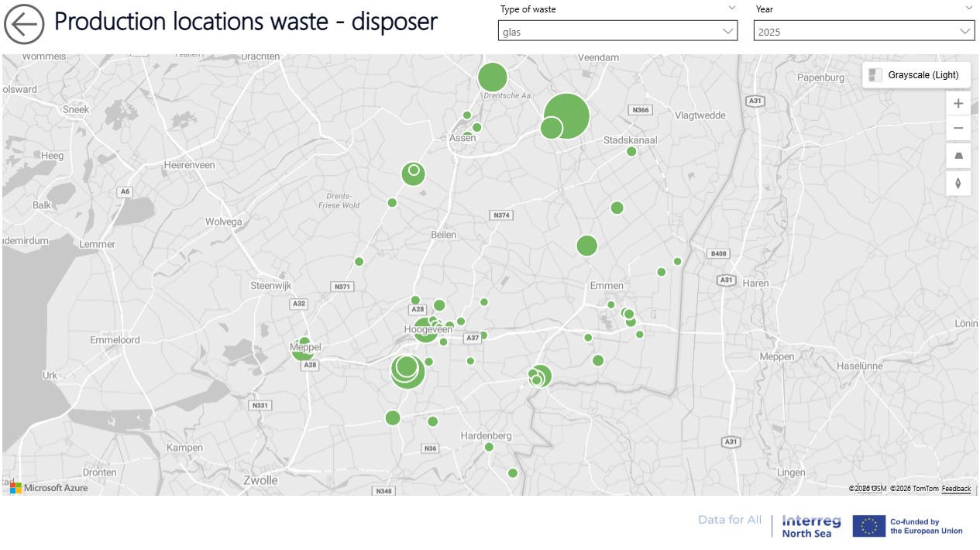Toggle the map pitch control

click(958, 156)
